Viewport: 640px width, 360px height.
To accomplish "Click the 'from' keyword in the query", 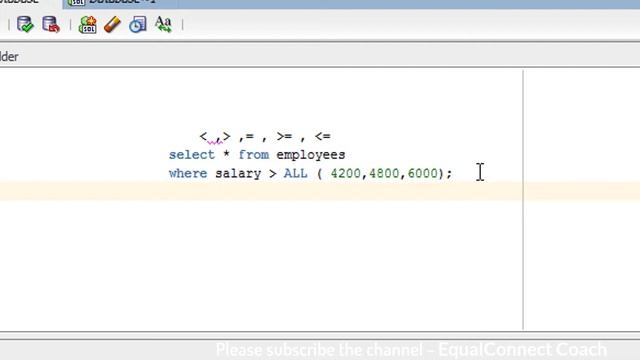I will click(x=253, y=155).
